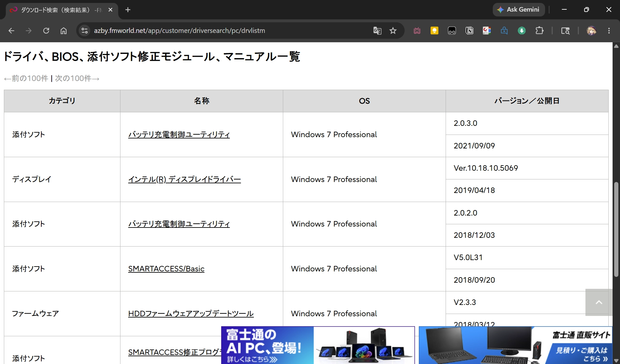
Task: Open SMARTACCESS修正プログラム link
Action: point(174,352)
